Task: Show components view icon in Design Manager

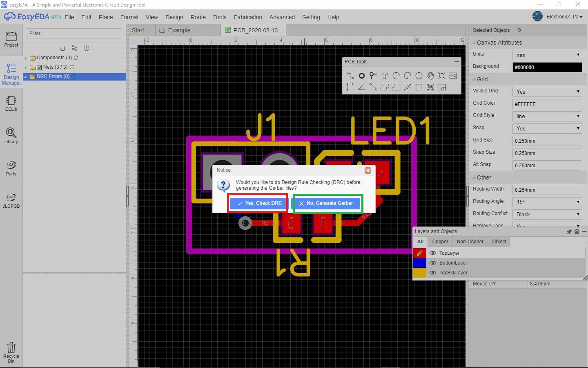Action: point(62,48)
